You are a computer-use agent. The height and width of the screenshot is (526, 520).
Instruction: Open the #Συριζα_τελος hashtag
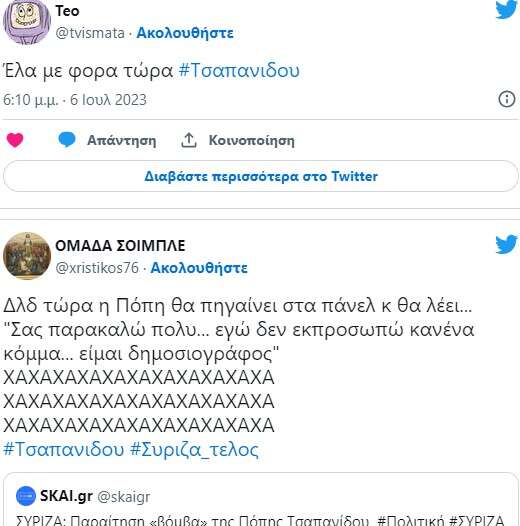tap(194, 450)
